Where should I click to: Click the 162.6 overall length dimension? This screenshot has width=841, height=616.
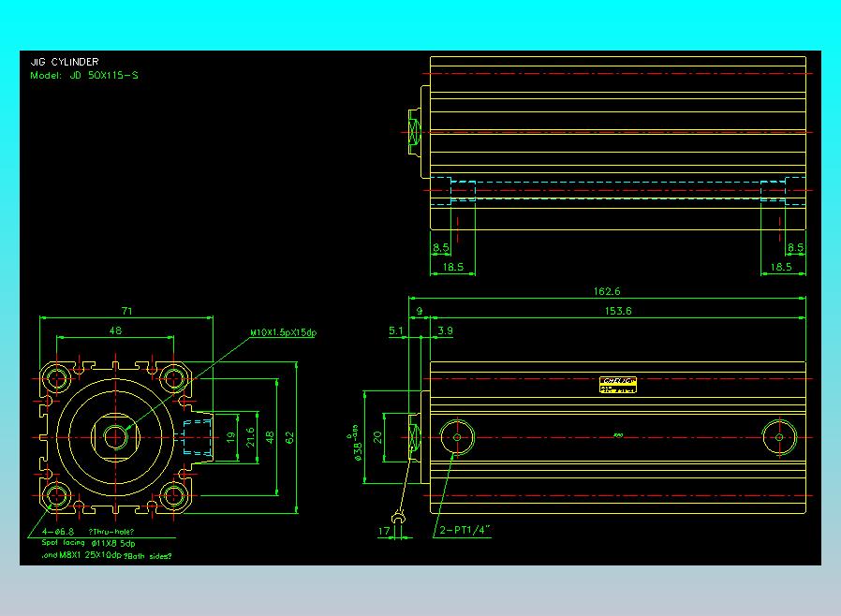606,292
